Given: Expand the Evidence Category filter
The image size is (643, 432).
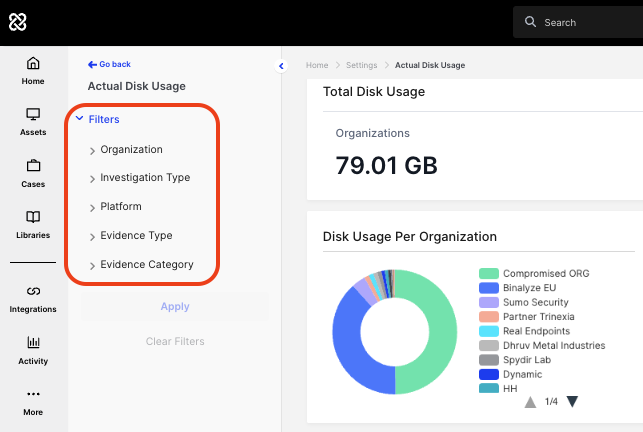Looking at the screenshot, I should coord(146,265).
